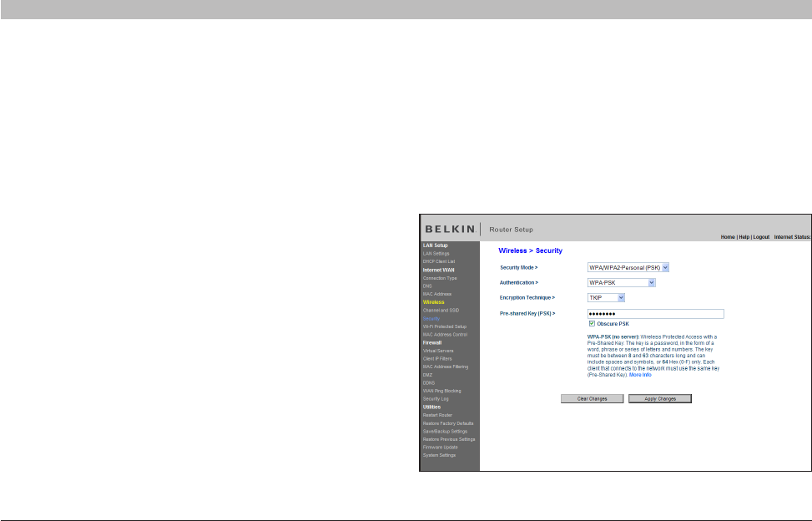Image resolution: width=812 pixels, height=521 pixels.
Task: Click the Utilities section heading
Action: click(431, 407)
